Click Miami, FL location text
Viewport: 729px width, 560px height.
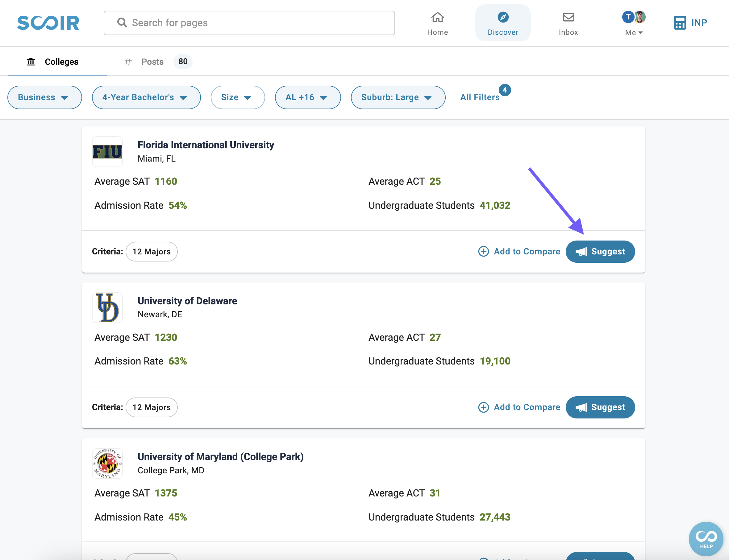coord(156,159)
